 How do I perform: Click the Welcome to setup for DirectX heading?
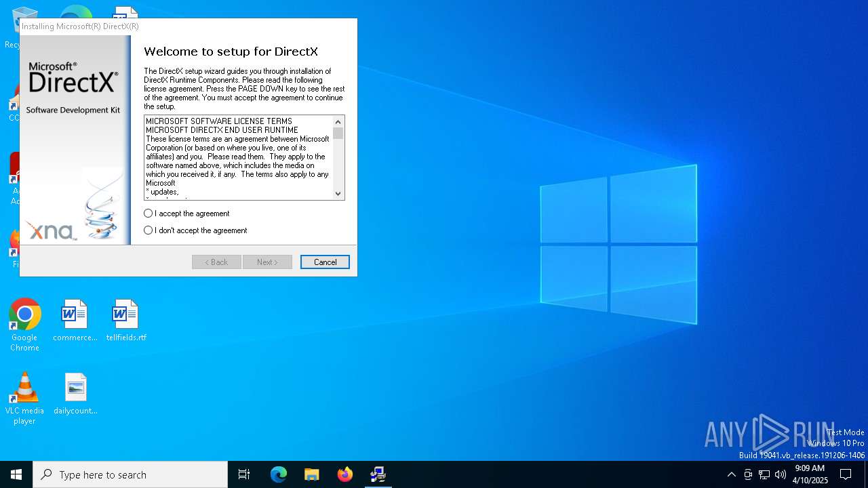231,52
